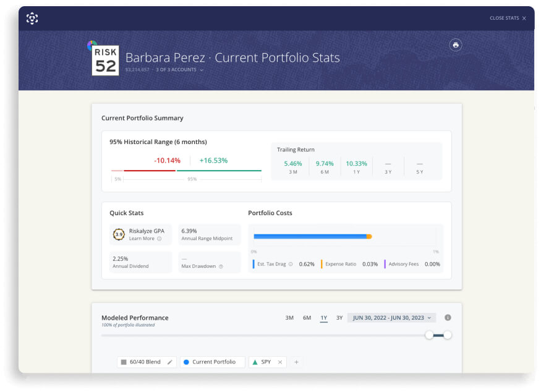Click the right handle of date range slider

coord(448,335)
